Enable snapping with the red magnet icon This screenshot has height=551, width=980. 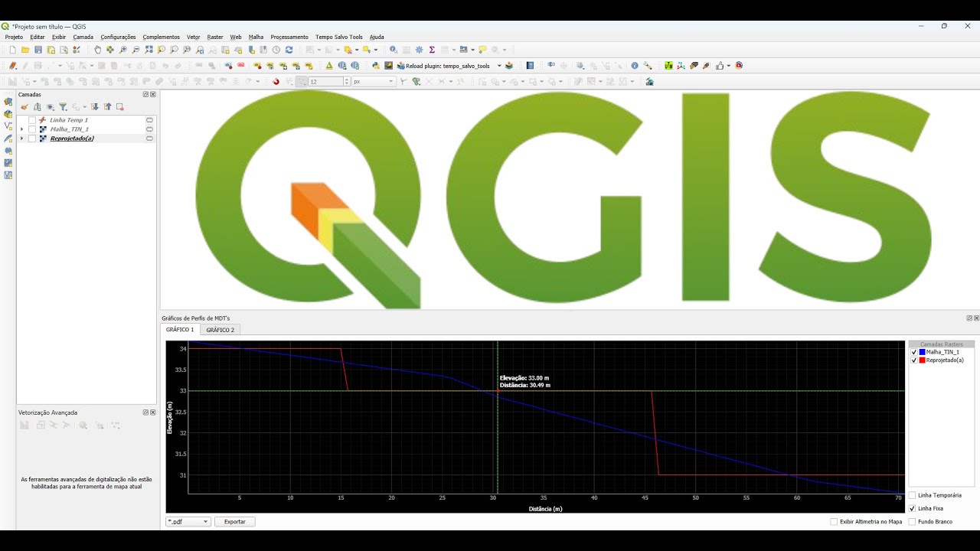[x=276, y=81]
